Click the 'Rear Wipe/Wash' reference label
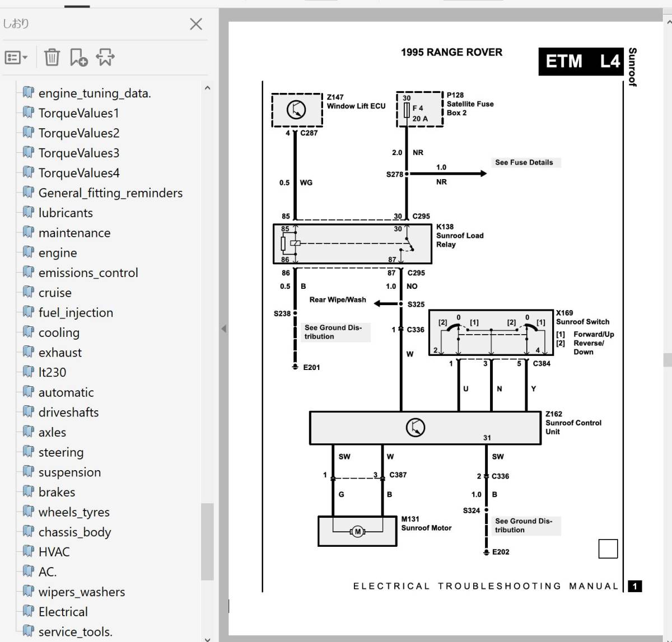The width and height of the screenshot is (672, 642). coord(338,299)
